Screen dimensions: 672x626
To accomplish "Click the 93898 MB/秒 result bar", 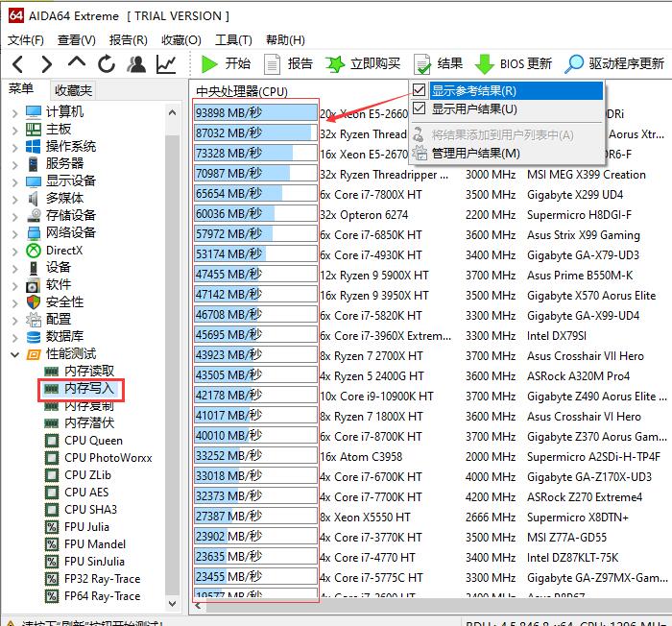I will tap(254, 112).
